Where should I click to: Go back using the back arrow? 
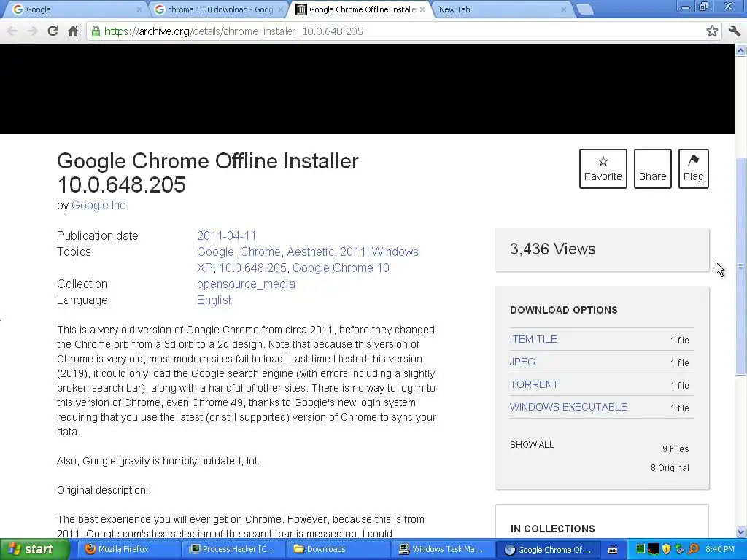point(12,31)
